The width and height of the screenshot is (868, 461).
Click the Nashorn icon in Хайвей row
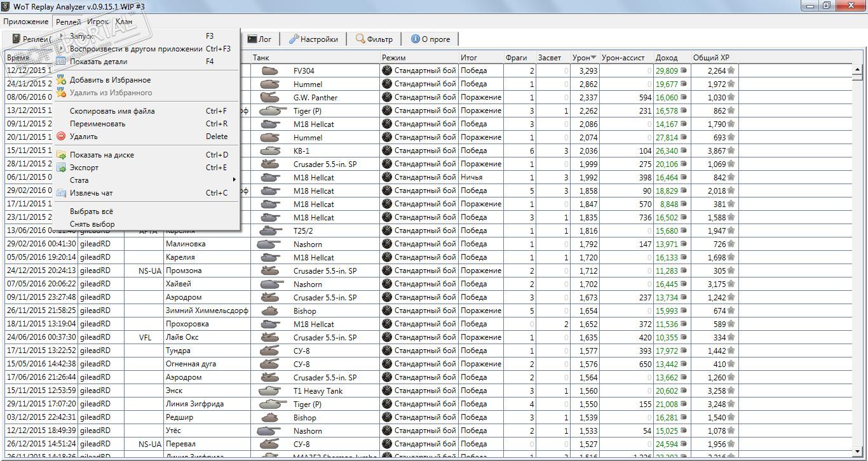pos(271,284)
